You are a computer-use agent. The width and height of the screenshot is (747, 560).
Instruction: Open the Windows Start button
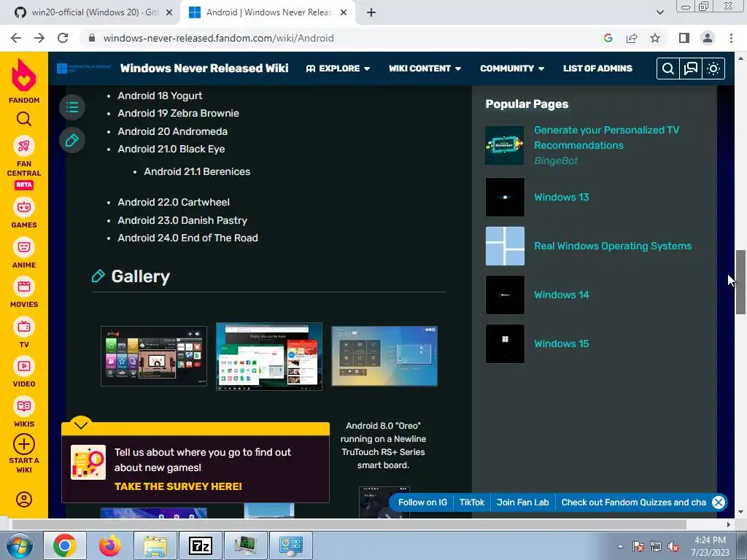18,545
